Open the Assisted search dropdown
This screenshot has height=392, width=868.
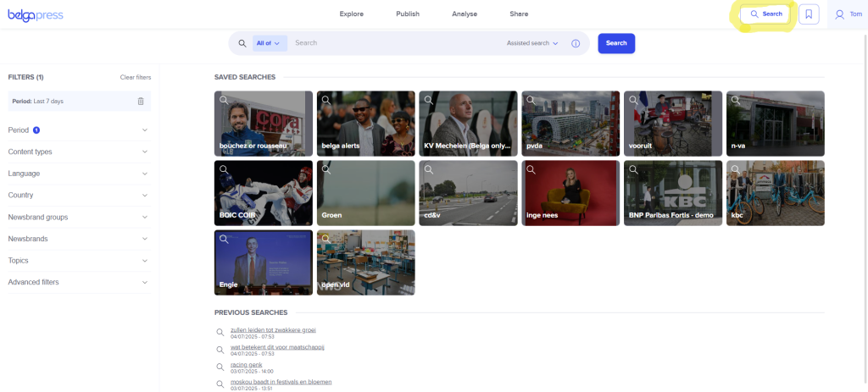coord(532,43)
